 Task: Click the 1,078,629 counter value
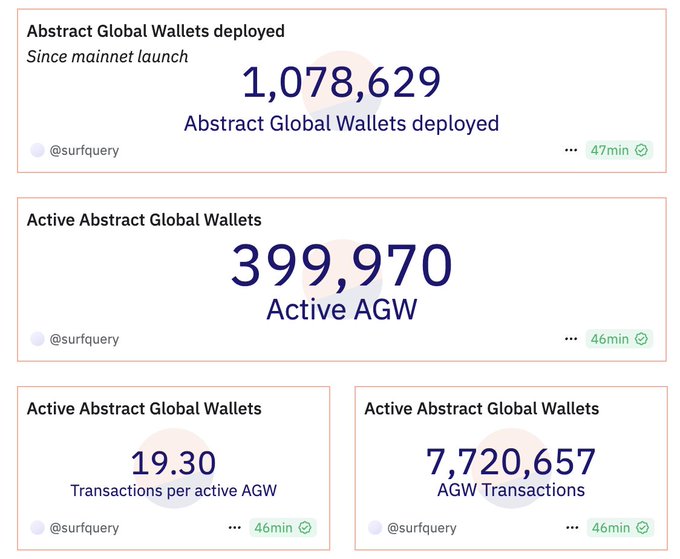tap(341, 82)
